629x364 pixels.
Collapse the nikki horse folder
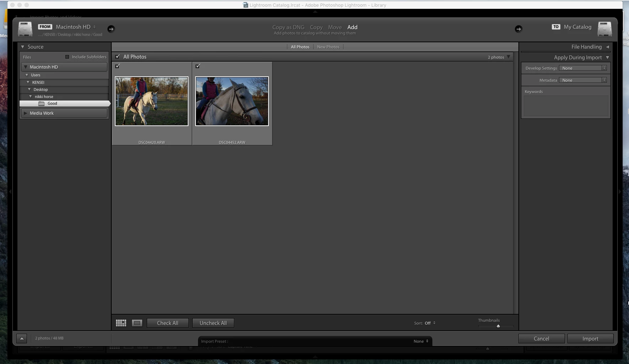[x=31, y=96]
